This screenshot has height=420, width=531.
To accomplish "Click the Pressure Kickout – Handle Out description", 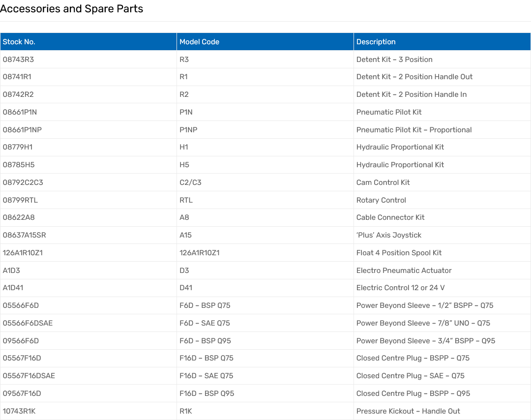I will tap(408, 411).
